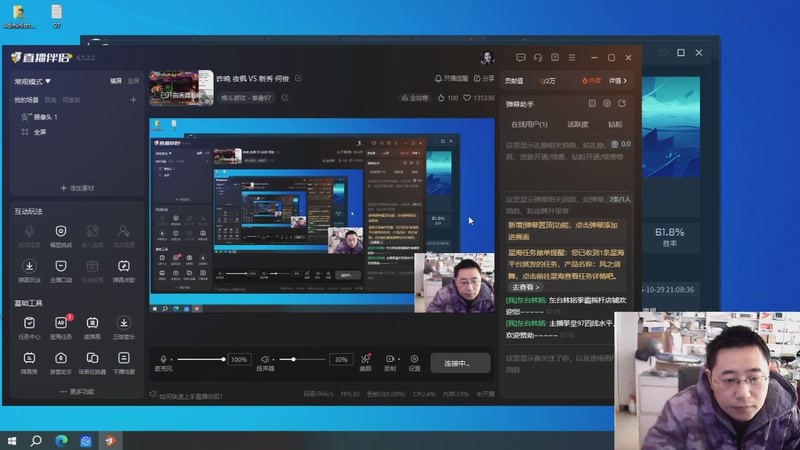This screenshot has height=450, width=800.
Task: Mute the speaker 扬声器 icon
Action: coord(264,360)
